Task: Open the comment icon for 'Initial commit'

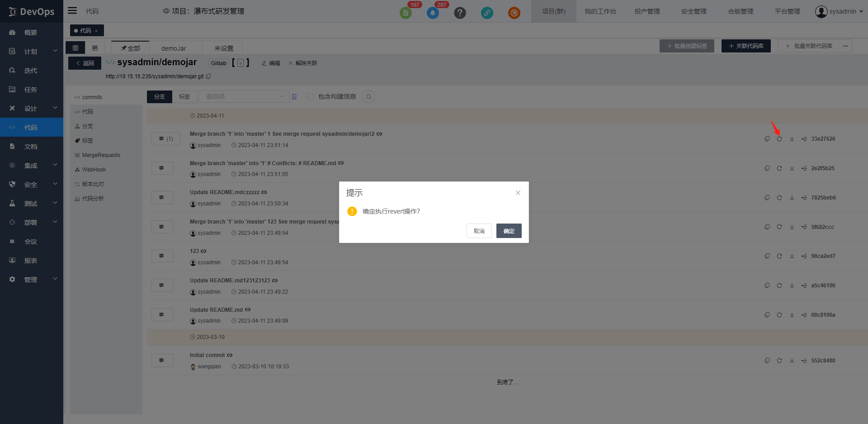Action: coord(162,361)
